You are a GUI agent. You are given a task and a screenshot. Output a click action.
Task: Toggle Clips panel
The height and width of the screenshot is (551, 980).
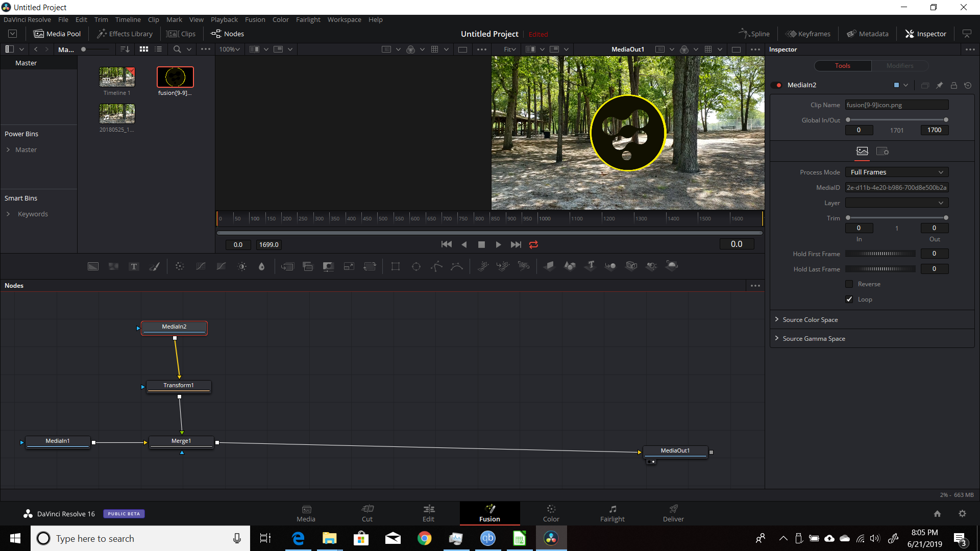click(x=181, y=34)
